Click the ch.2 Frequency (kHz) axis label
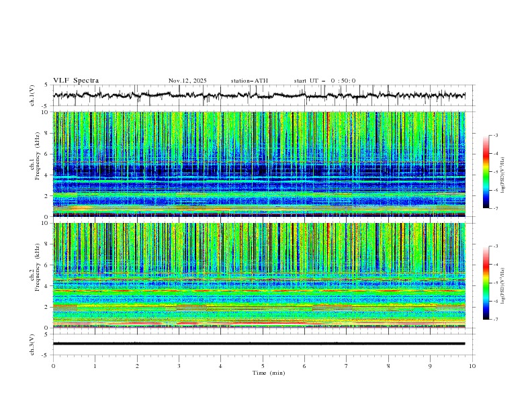 [35, 267]
